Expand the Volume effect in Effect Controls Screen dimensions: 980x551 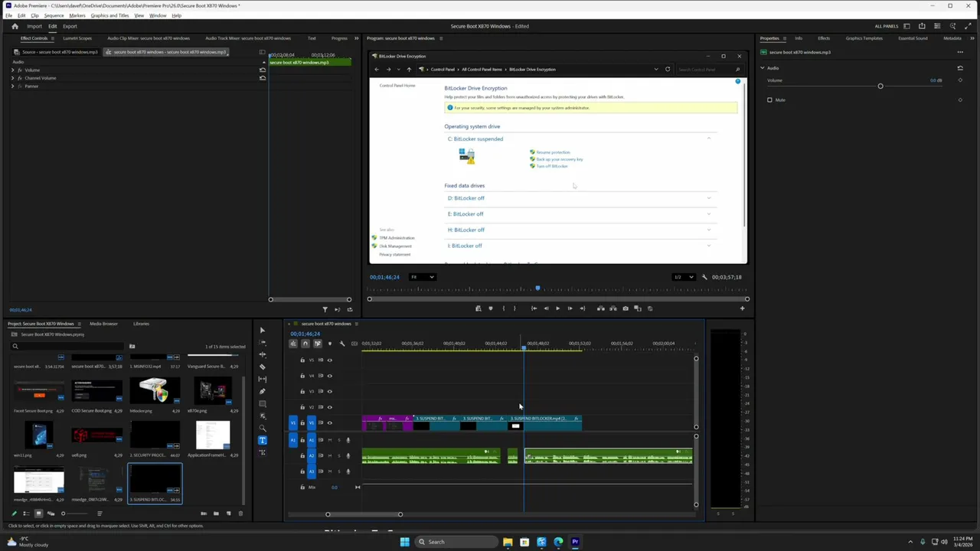tap(13, 70)
